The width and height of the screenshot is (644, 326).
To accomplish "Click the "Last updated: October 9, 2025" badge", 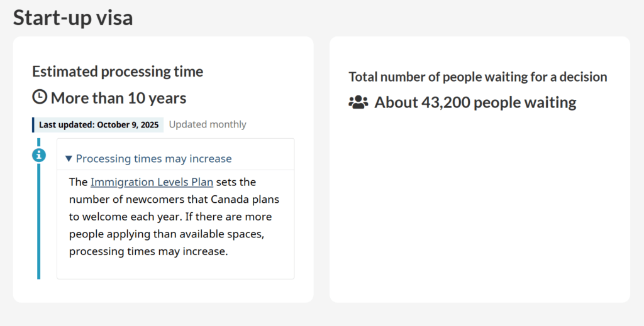I will click(99, 124).
